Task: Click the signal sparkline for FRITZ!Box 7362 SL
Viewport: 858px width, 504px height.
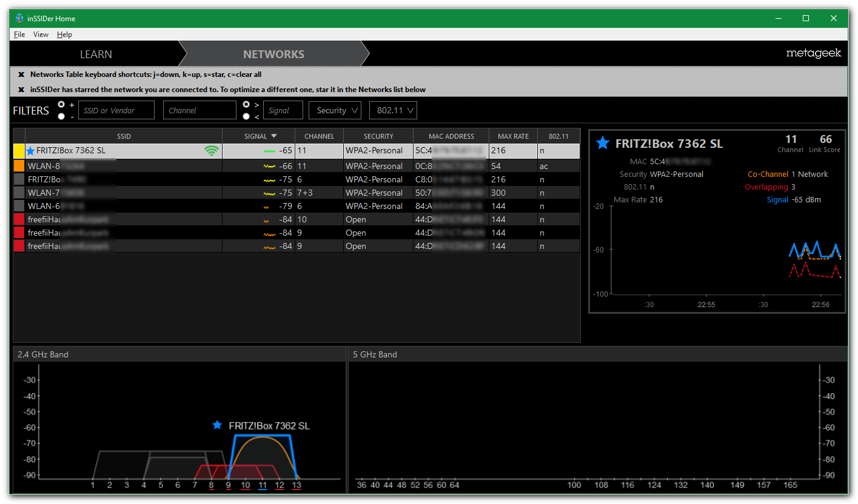Action: coord(270,151)
